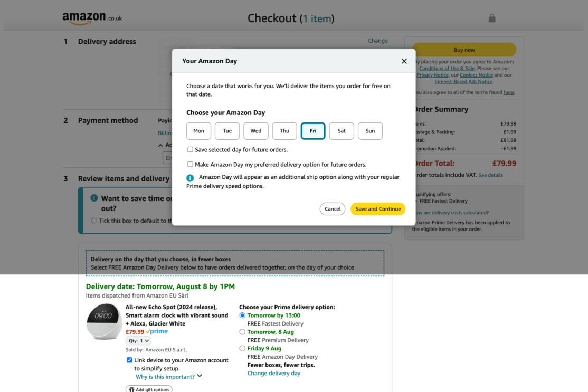This screenshot has height=392, width=588.
Task: Click Save and Continue
Action: click(377, 208)
